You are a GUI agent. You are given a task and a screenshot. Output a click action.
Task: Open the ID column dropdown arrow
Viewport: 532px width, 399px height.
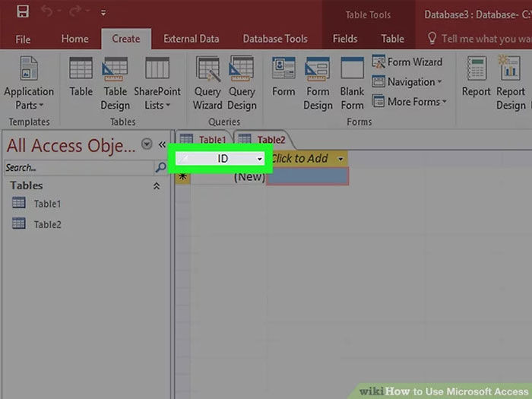coord(260,159)
